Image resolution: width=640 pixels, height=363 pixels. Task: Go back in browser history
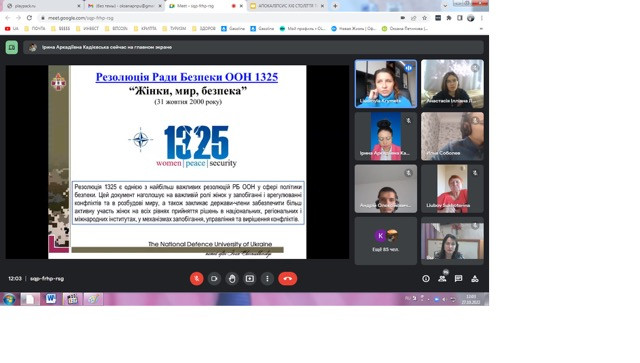(8, 18)
